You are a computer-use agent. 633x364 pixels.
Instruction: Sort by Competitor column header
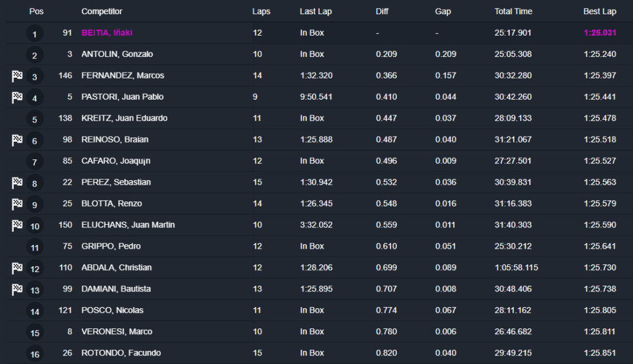102,11
